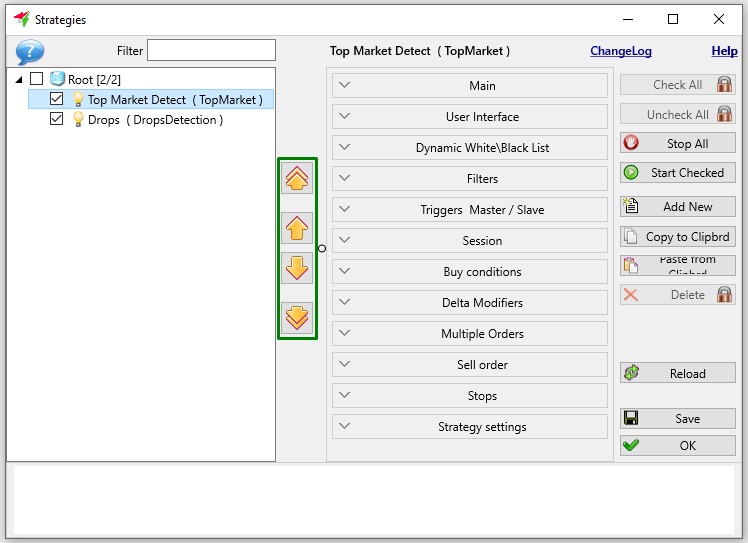This screenshot has height=543, width=748.
Task: Click the double down arrow move-to-bottom icon
Action: pyautogui.click(x=297, y=318)
